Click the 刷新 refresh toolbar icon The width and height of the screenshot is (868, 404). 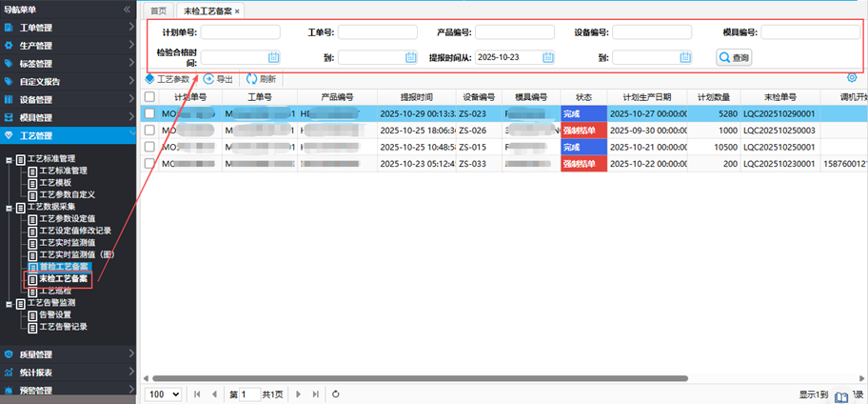(x=251, y=79)
